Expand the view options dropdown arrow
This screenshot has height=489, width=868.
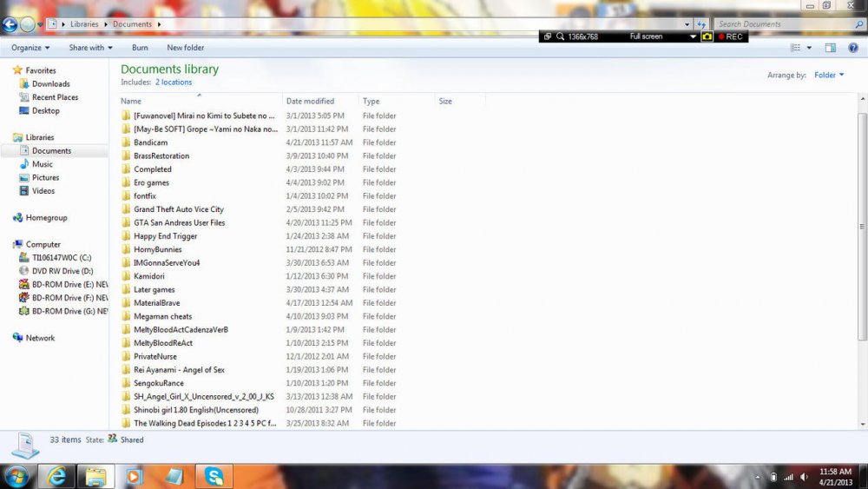tap(810, 48)
